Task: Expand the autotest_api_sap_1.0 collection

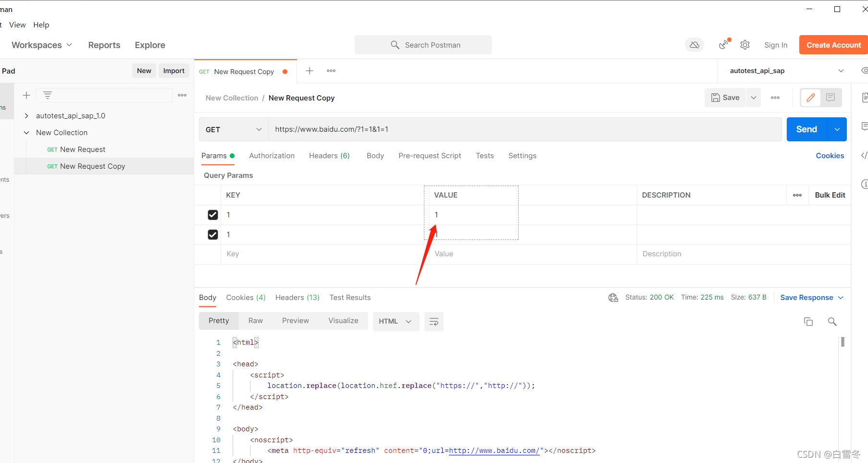Action: pyautogui.click(x=26, y=116)
